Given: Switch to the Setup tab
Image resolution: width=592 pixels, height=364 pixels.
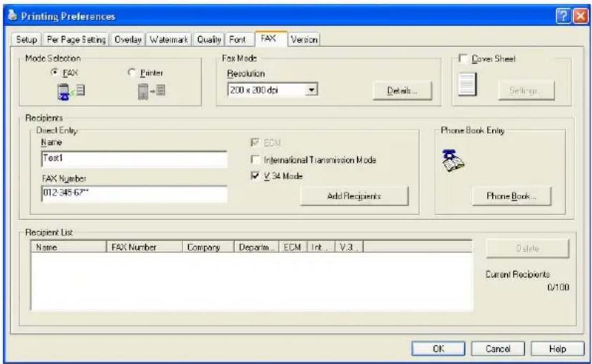Looking at the screenshot, I should [x=26, y=40].
